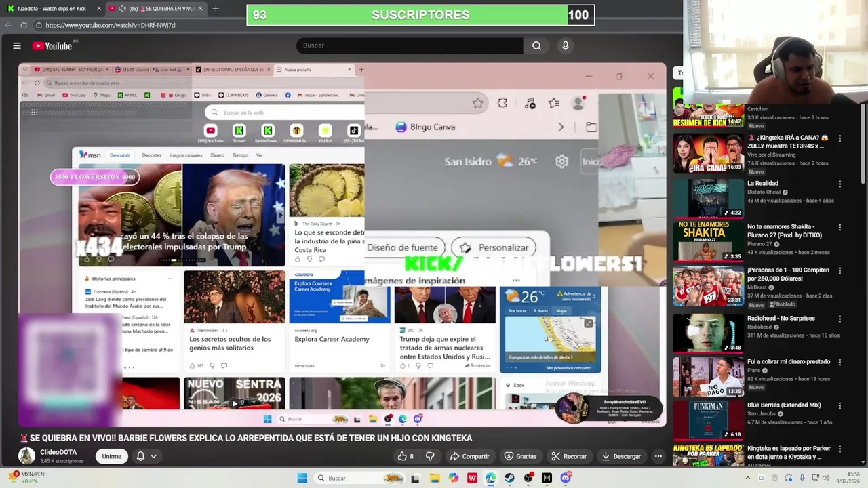Open options for ¿Kingteka IRÁ a CANA? video
This screenshot has width=868, height=488.
[x=840, y=138]
